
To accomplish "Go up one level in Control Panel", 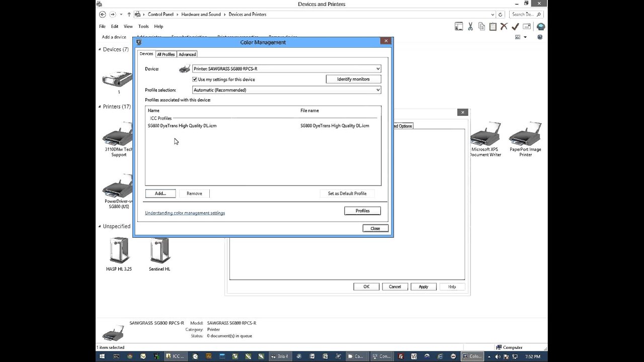I will pos(129,15).
